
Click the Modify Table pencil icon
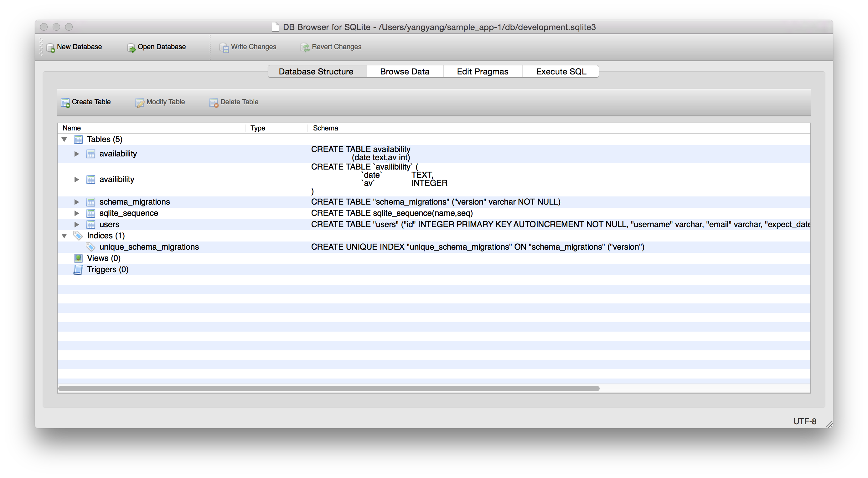coord(140,102)
